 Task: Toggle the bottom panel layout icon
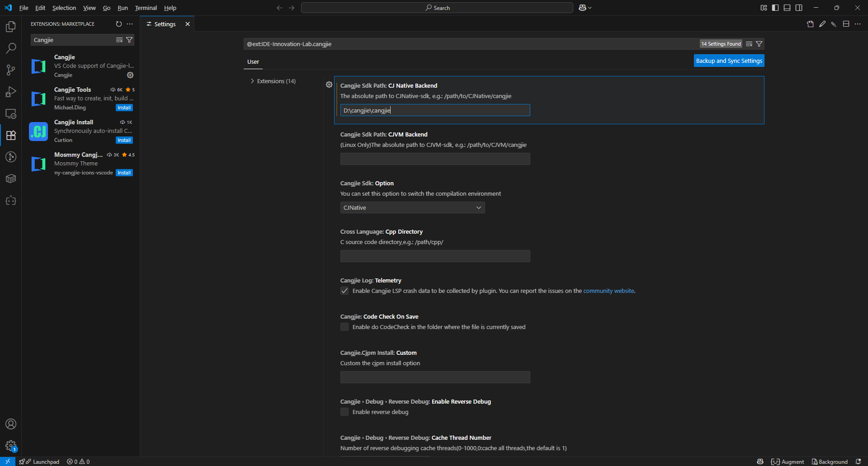coord(787,8)
